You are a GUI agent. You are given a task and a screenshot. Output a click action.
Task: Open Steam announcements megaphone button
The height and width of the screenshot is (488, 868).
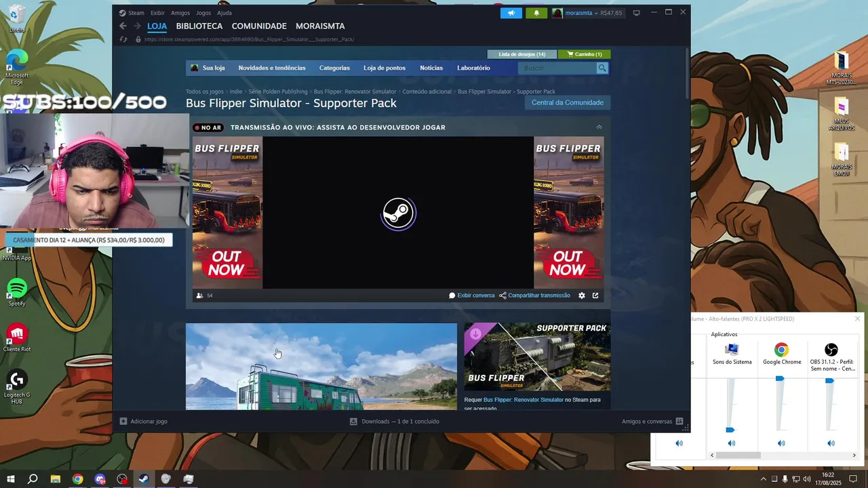point(511,13)
